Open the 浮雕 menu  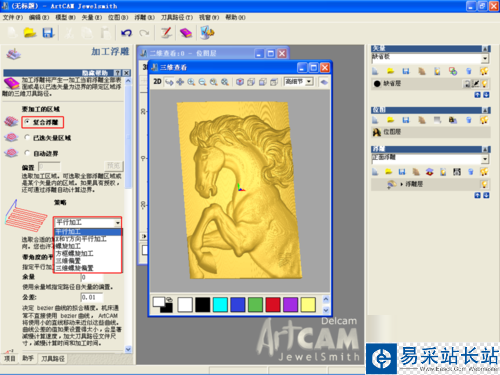(x=144, y=17)
